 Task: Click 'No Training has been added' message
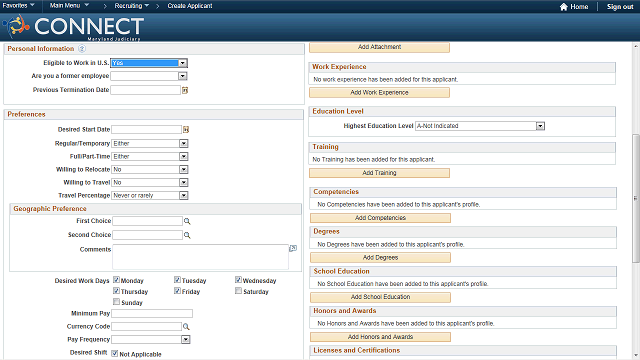pyautogui.click(x=373, y=159)
